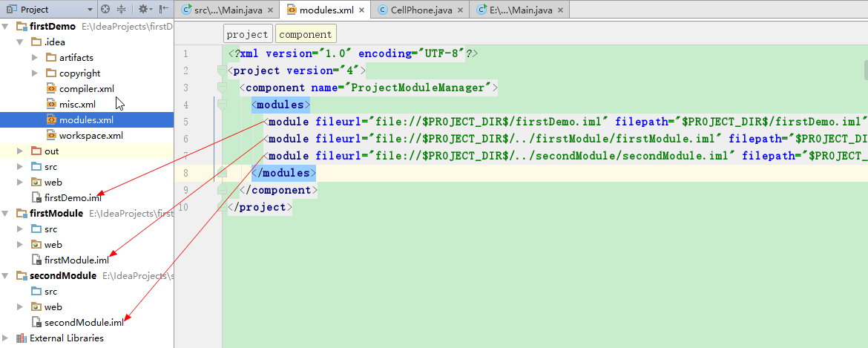Click the External Libraries icon
Image resolution: width=868 pixels, height=348 pixels.
point(22,338)
